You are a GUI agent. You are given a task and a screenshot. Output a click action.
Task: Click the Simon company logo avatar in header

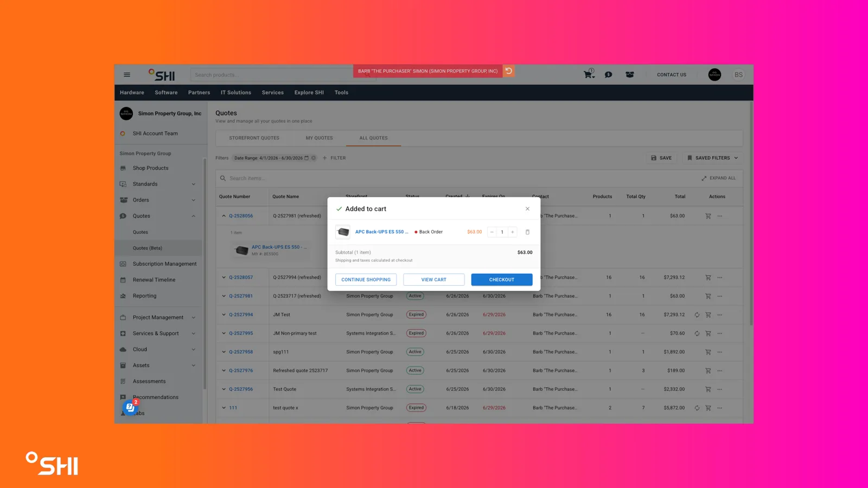[714, 75]
